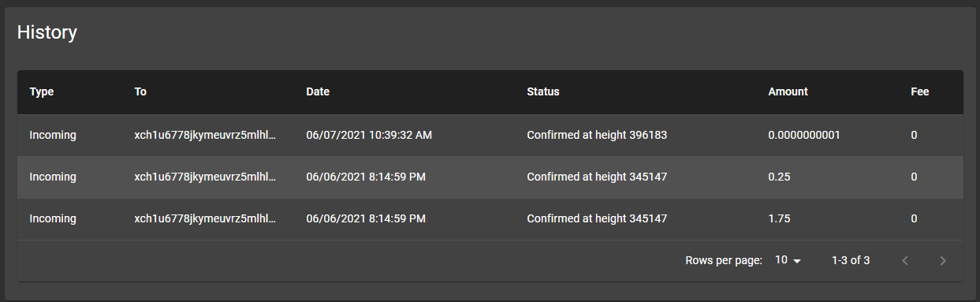
Task: Click the Status column header
Action: click(543, 91)
